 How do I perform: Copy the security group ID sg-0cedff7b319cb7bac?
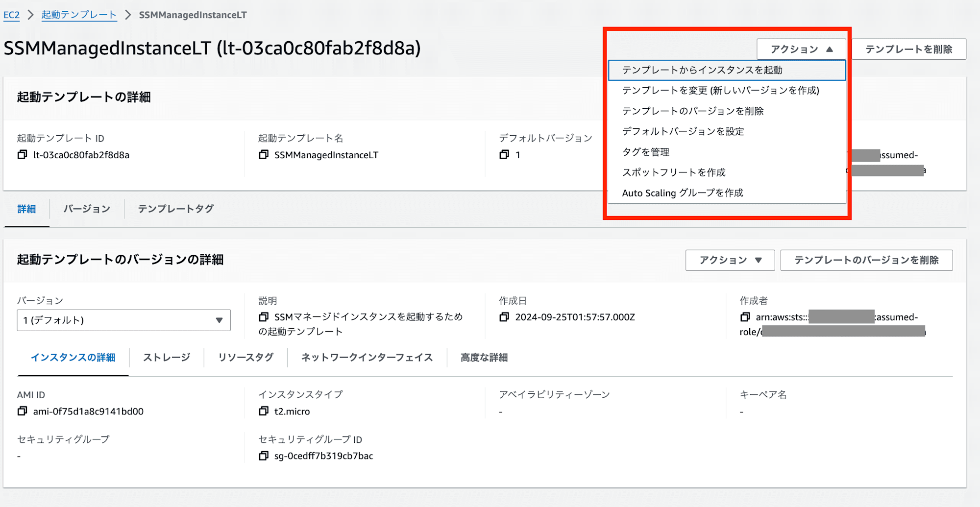[x=264, y=456]
